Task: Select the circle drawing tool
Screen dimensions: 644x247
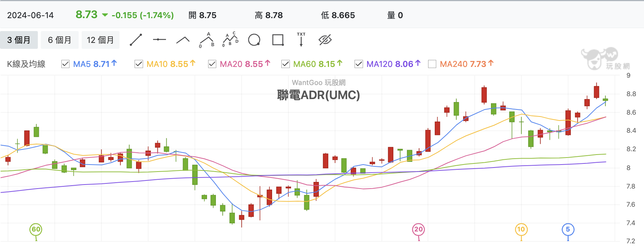Action: pyautogui.click(x=254, y=40)
